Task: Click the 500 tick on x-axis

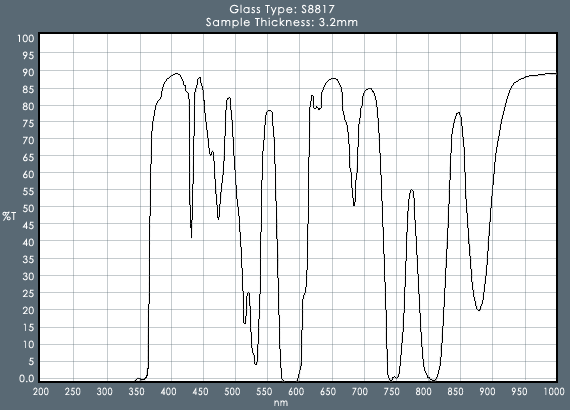Action: [232, 391]
